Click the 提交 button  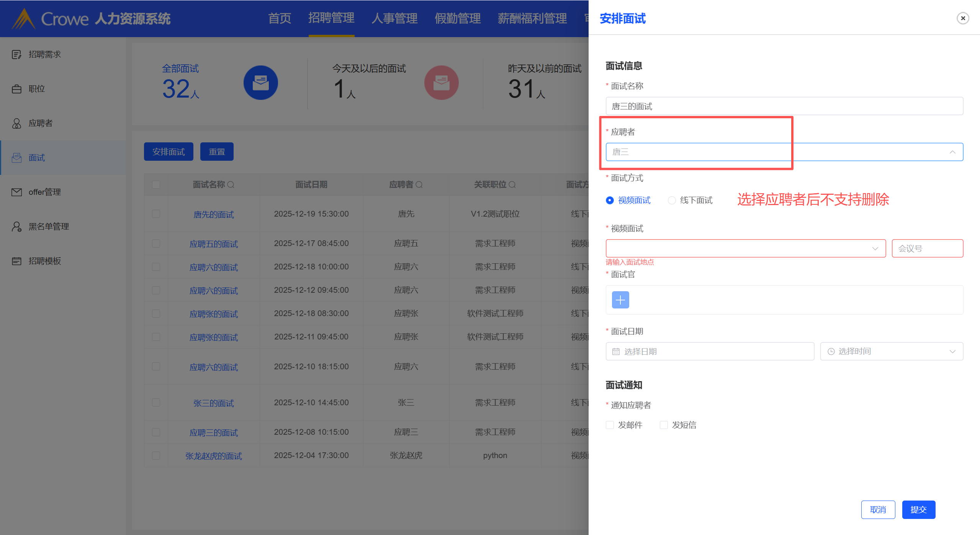coord(918,509)
